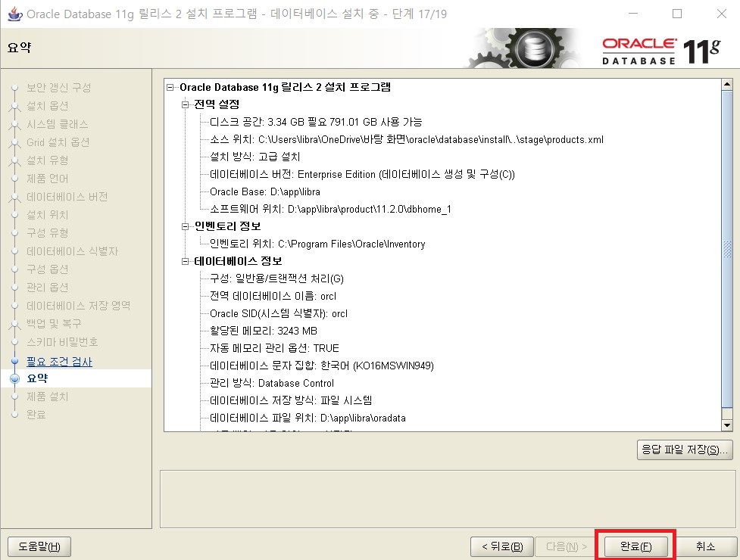Screen dimensions: 740x560
Task: Click the 설치 방식: 고급 설치 row
Action: point(254,157)
